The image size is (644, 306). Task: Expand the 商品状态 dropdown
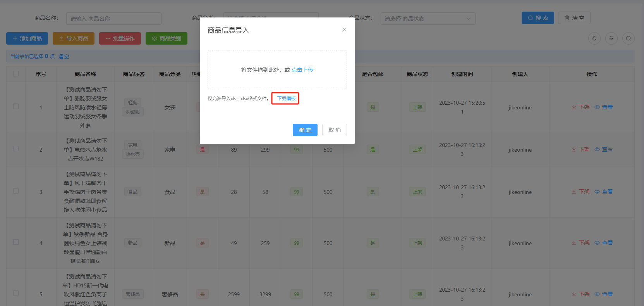click(x=428, y=19)
